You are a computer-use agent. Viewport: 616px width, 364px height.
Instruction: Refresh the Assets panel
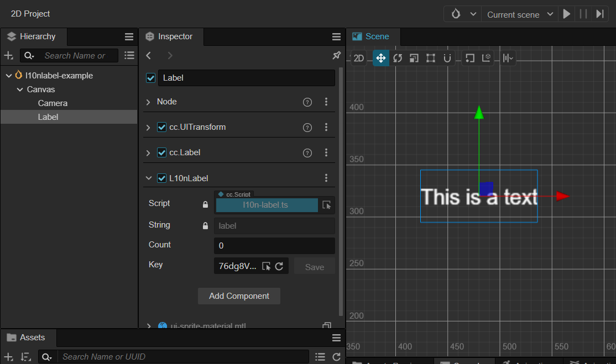[x=336, y=357]
